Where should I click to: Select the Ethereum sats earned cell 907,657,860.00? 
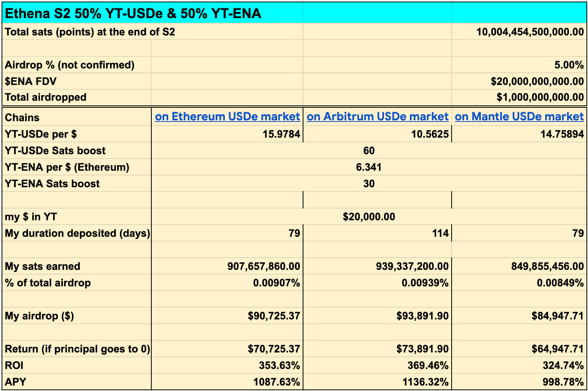click(x=228, y=266)
